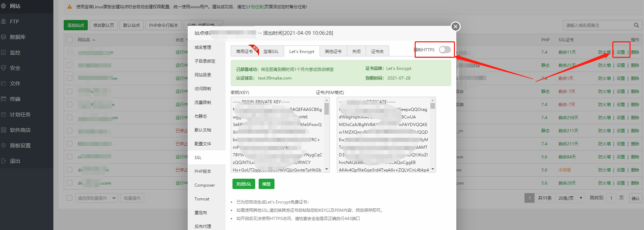Screen dimensions: 644x230
Task: Click 设置 link in the 剩余11天 row
Action: pyautogui.click(x=621, y=52)
